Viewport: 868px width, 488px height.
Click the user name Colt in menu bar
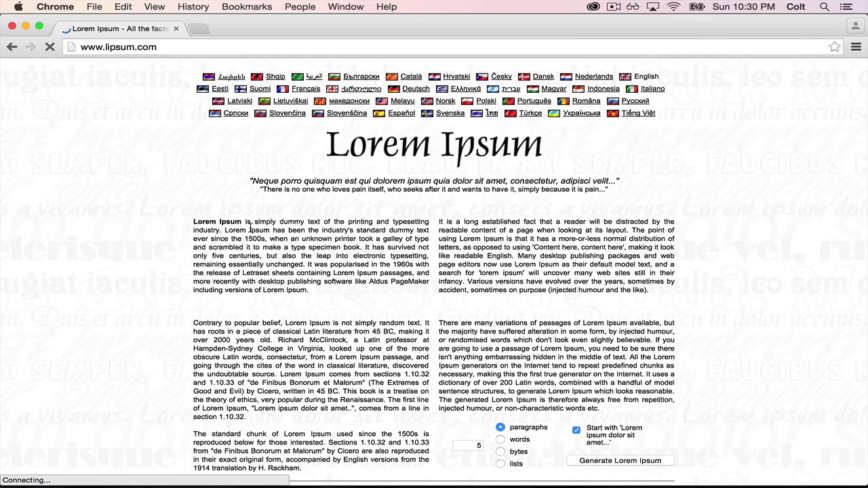tap(795, 7)
